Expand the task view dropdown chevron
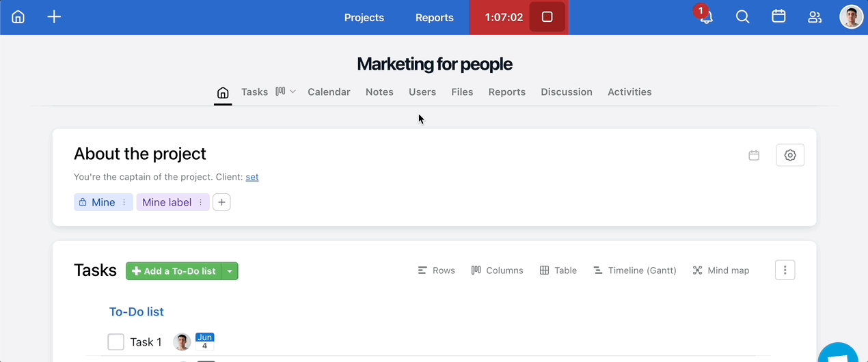Viewport: 868px width, 362px height. pyautogui.click(x=293, y=92)
